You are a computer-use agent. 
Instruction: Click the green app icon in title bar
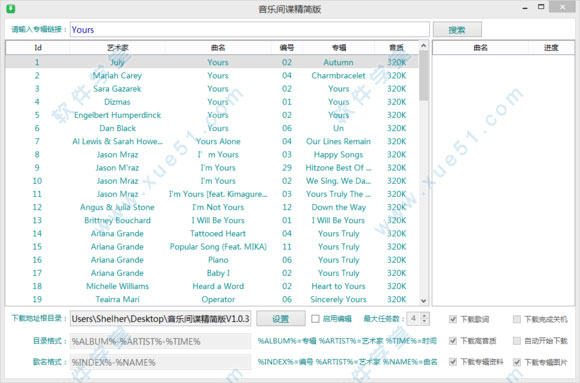coord(11,8)
